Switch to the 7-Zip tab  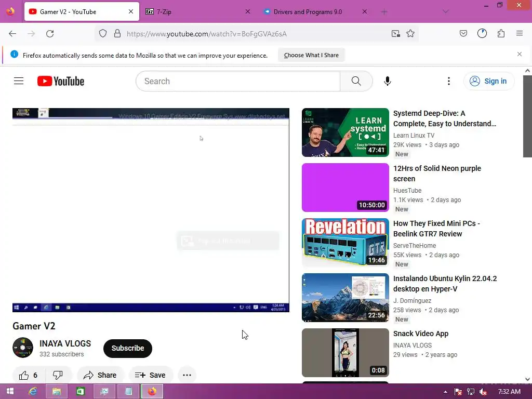(x=198, y=11)
